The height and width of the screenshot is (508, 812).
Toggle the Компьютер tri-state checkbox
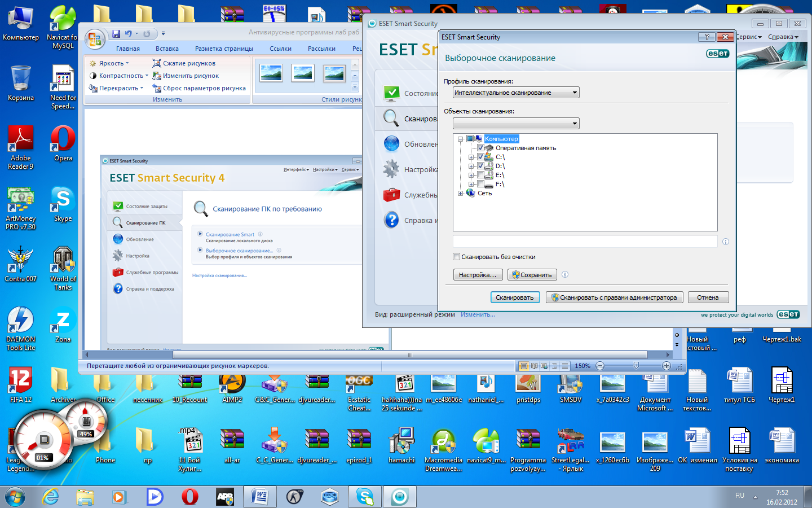(470, 139)
